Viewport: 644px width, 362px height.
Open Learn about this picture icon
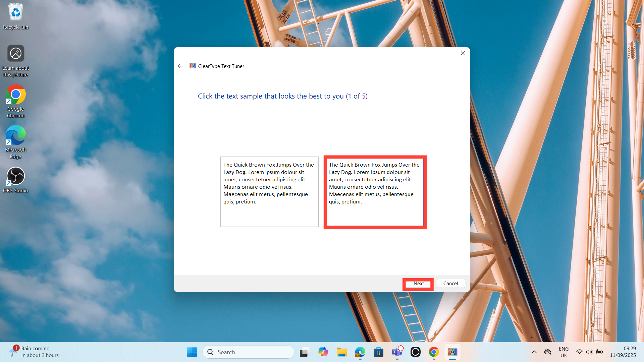pyautogui.click(x=15, y=61)
